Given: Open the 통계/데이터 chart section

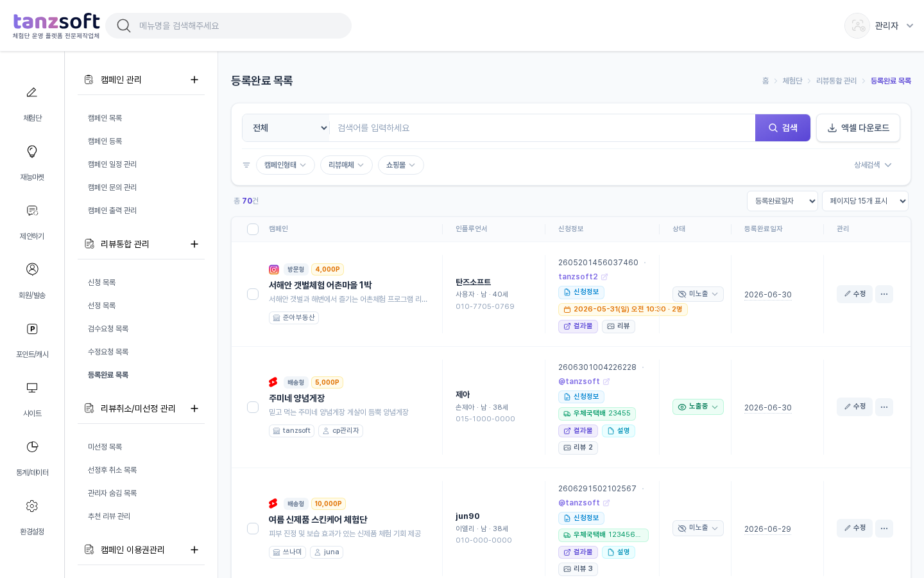Looking at the screenshot, I should click(x=31, y=458).
